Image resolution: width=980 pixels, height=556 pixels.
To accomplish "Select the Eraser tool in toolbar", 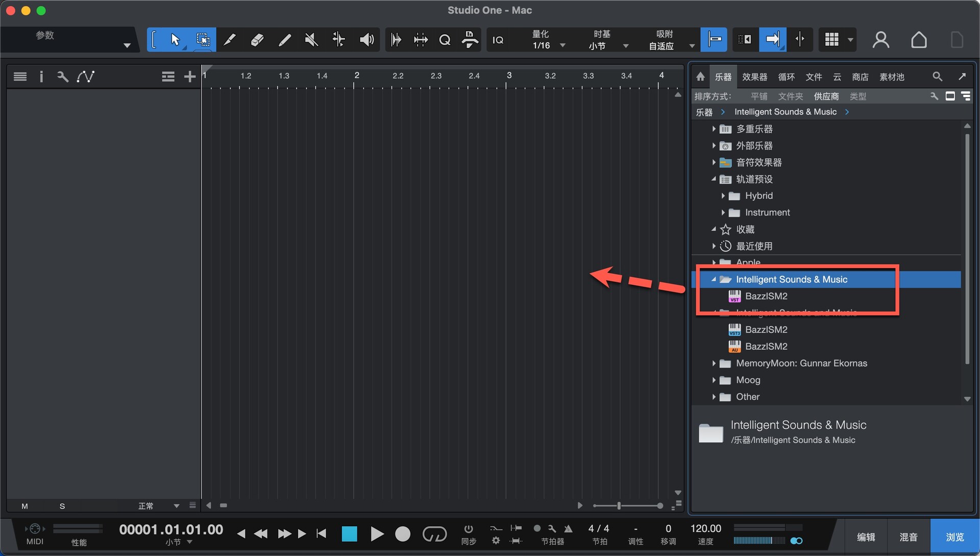I will pyautogui.click(x=257, y=40).
